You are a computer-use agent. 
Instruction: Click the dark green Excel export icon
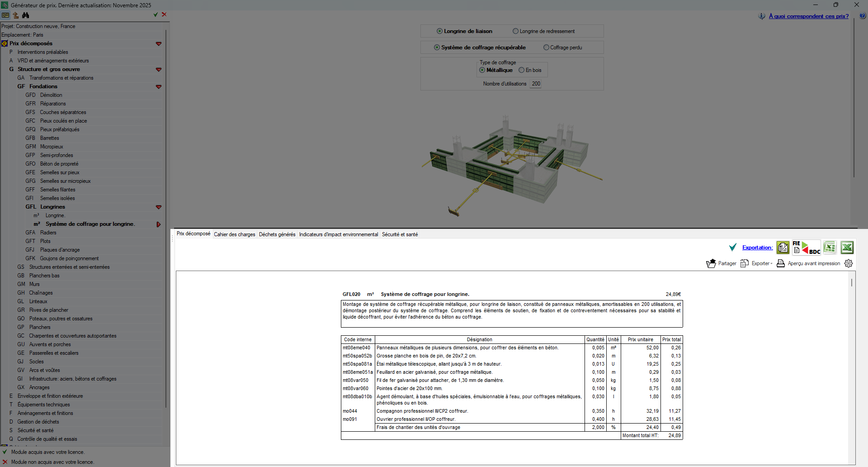point(847,248)
